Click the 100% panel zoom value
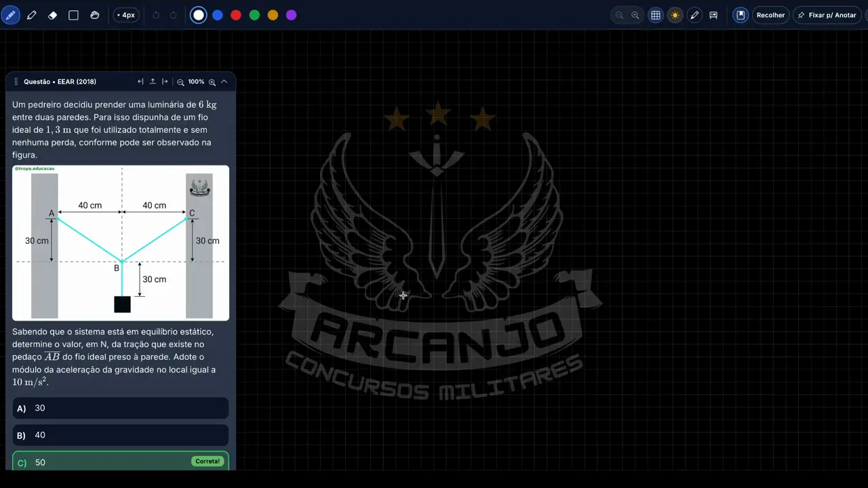This screenshot has height=488, width=868. 196,81
